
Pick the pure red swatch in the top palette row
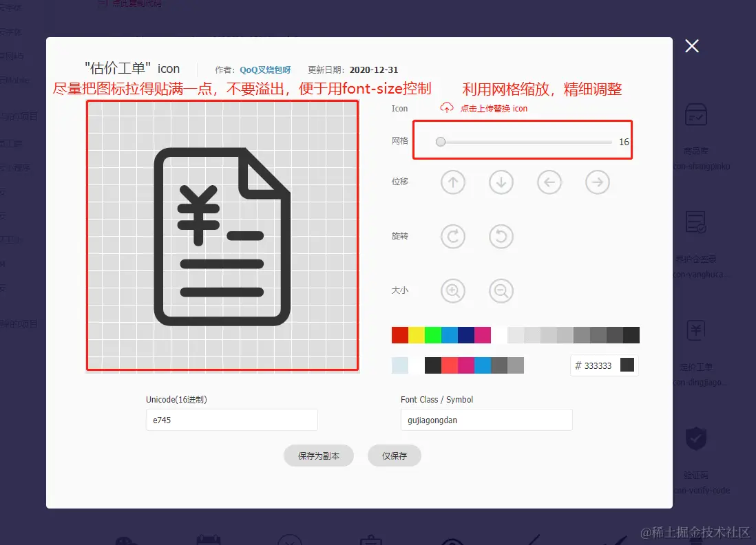(400, 335)
